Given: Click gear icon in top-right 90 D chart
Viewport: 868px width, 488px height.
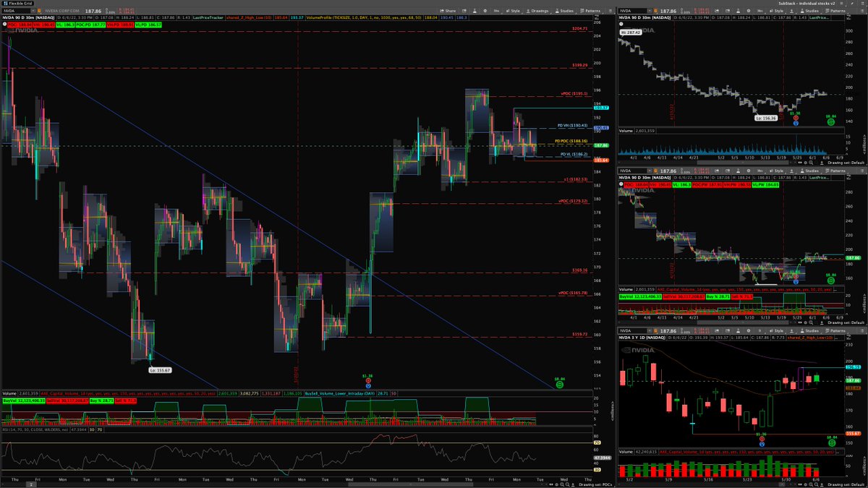Looking at the screenshot, I should coord(749,11).
